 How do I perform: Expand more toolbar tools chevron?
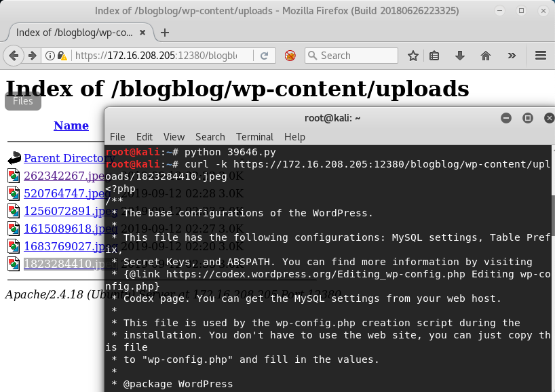pyautogui.click(x=512, y=56)
